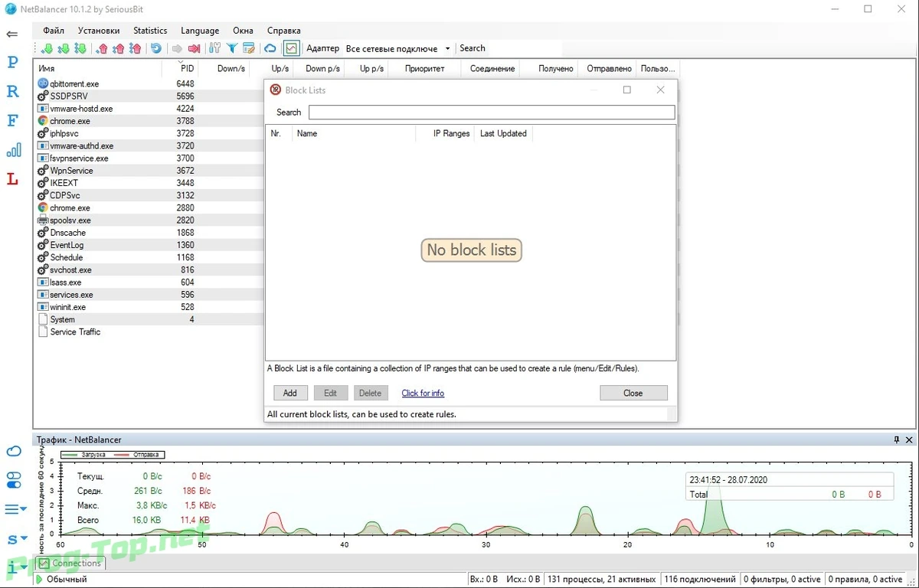Expand the hamburger menu dropdown in sidebar

[15, 509]
